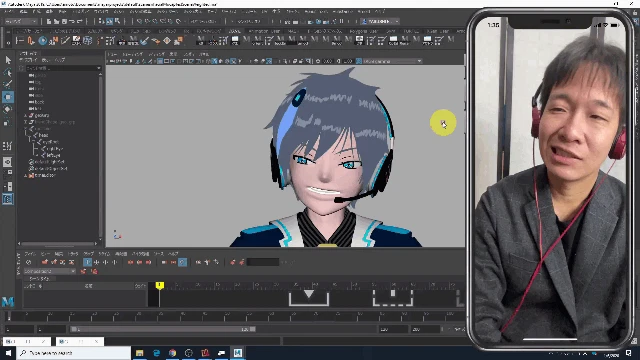Image resolution: width=640 pixels, height=360 pixels.
Task: Toggle the Outliner layout button in the toolbox
Action: 7,199
